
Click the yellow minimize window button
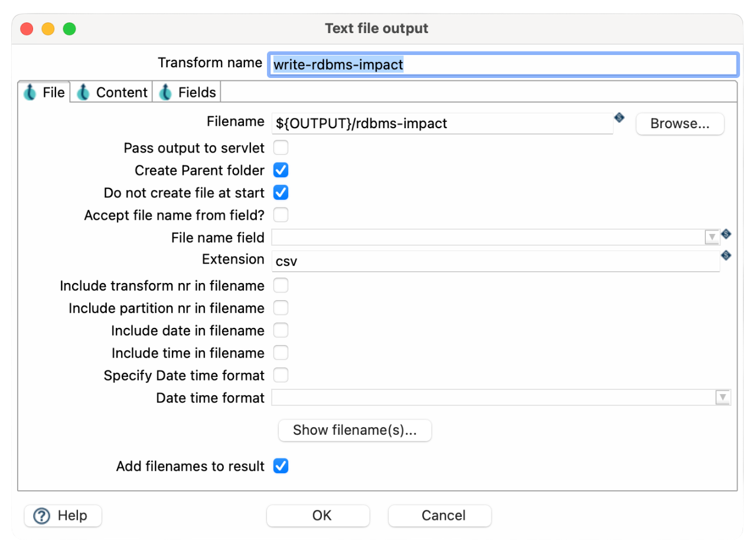[48, 28]
